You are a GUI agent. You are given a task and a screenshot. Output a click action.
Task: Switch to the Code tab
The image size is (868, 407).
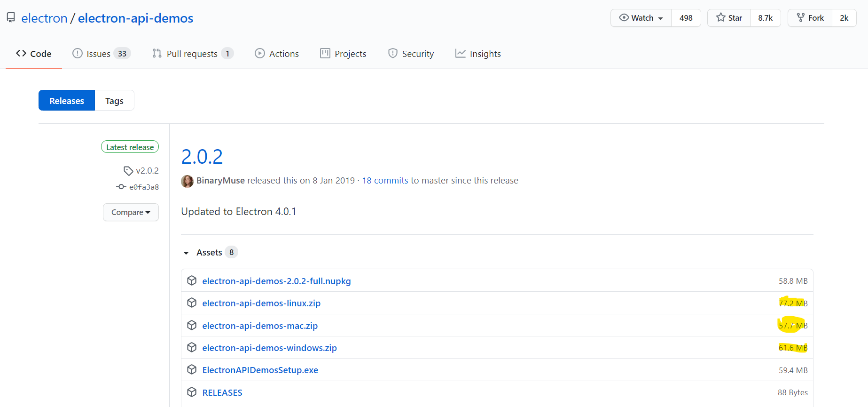[34, 54]
